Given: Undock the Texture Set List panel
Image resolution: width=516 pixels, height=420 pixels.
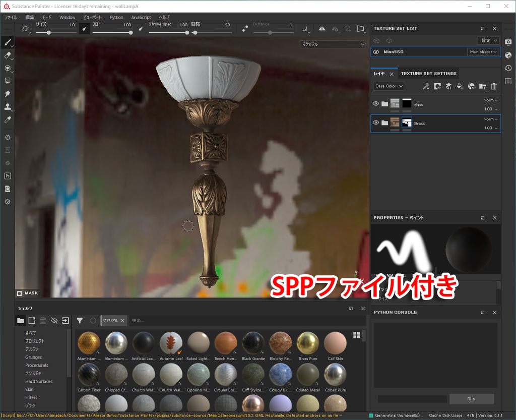Looking at the screenshot, I should [x=482, y=29].
